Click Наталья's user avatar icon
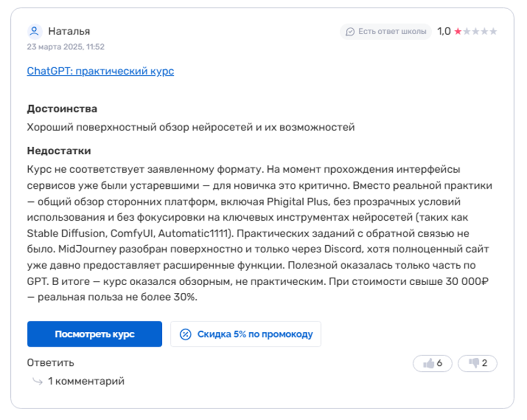This screenshot has height=420, width=527. click(x=35, y=31)
